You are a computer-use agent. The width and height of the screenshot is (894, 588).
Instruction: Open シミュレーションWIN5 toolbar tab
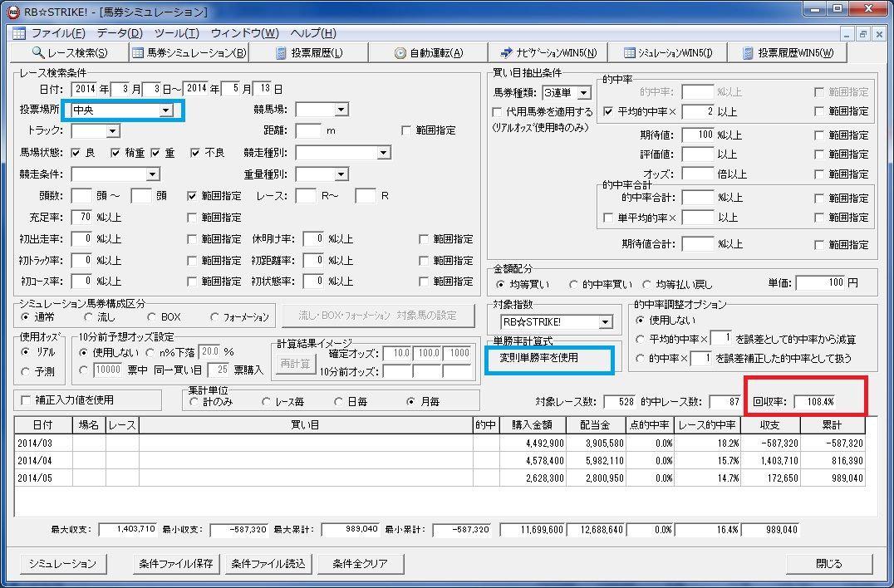coord(668,53)
